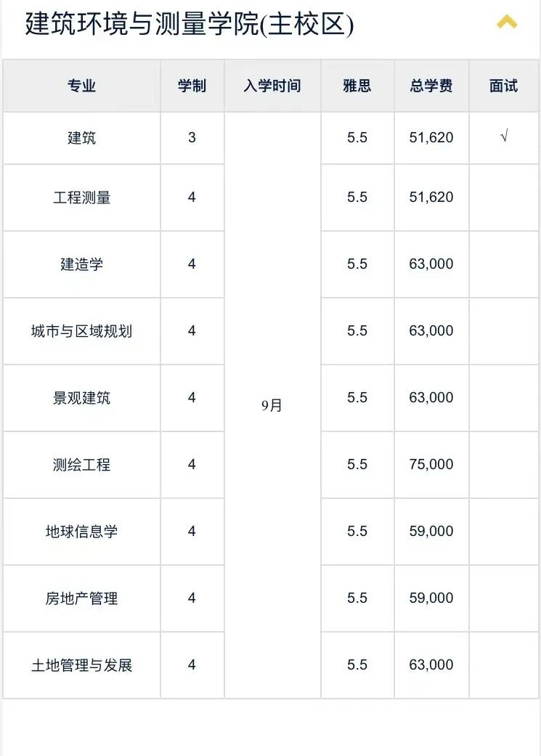Viewport: 541px width, 756px height.
Task: Select the 学制 column header
Action: coord(192,86)
